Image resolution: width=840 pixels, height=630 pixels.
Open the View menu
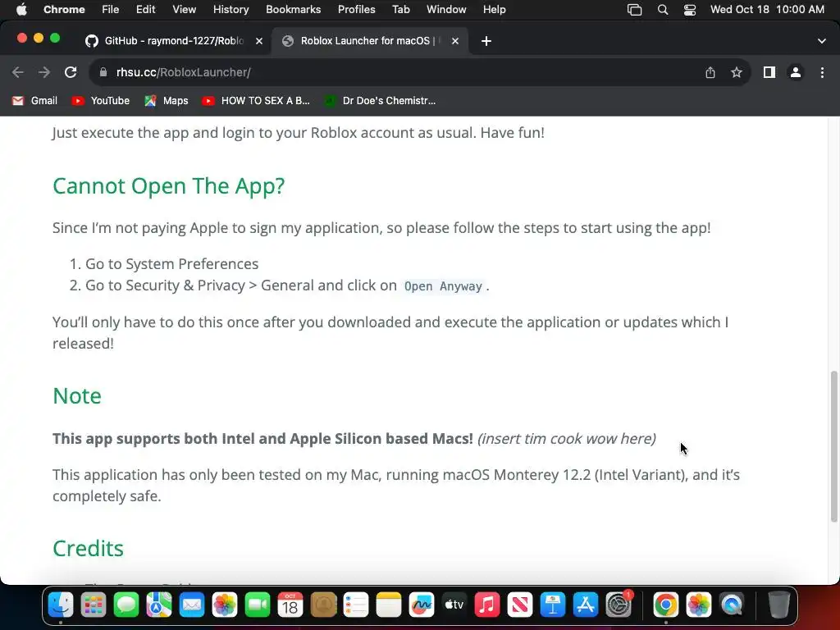tap(184, 10)
